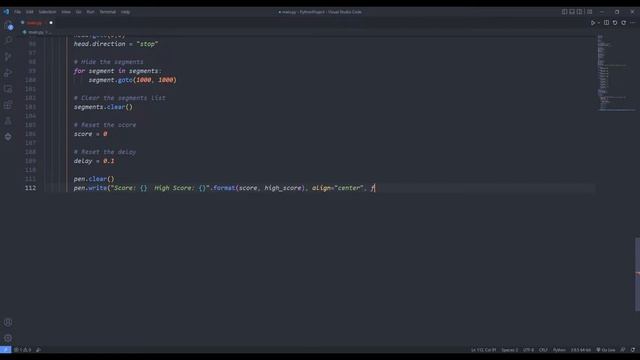
Task: Toggle the secondary sidebar layout button
Action: coord(580,12)
